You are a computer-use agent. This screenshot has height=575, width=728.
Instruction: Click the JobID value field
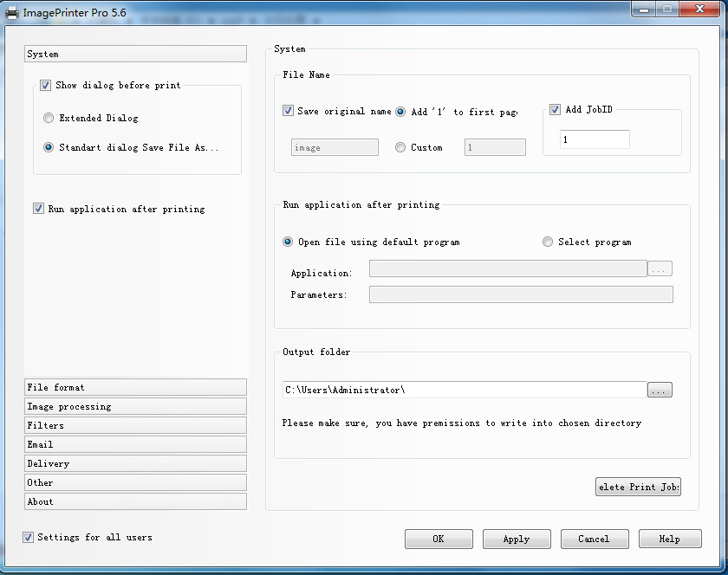point(595,139)
